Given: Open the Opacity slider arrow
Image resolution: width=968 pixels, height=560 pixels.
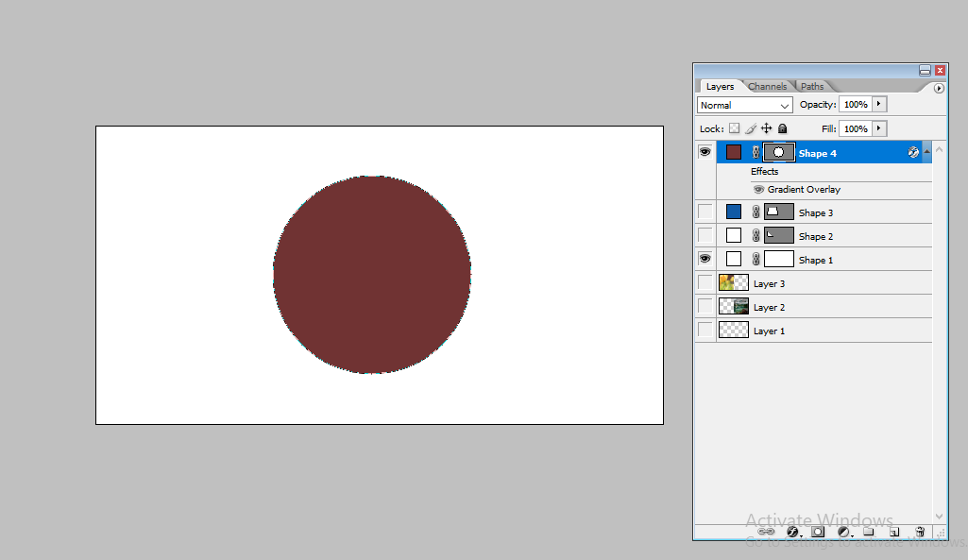Looking at the screenshot, I should pyautogui.click(x=879, y=104).
